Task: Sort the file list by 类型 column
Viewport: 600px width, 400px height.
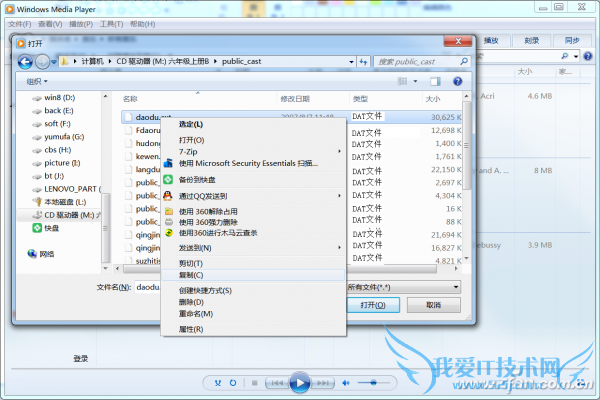Action: click(360, 99)
